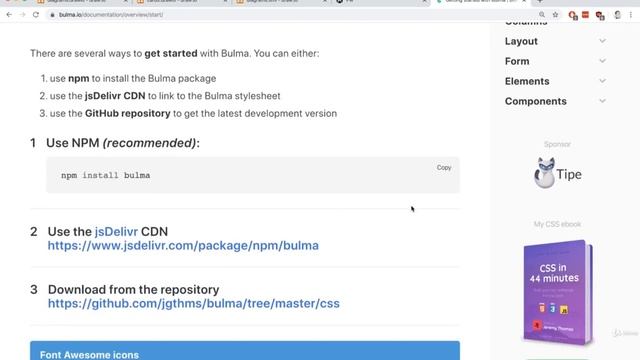Reload the Bulma documentation page
Viewport: 640px width, 360px height.
tap(36, 15)
